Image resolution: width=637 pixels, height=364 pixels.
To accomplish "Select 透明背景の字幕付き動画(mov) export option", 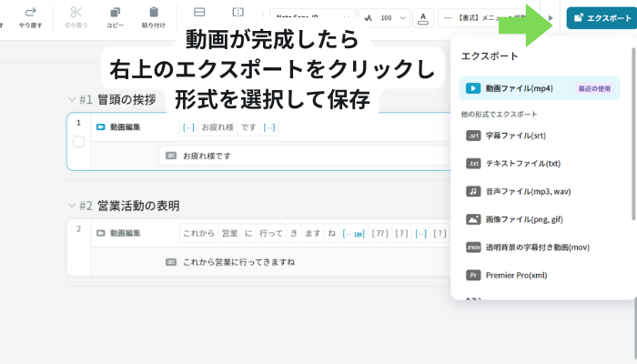I will [540, 247].
